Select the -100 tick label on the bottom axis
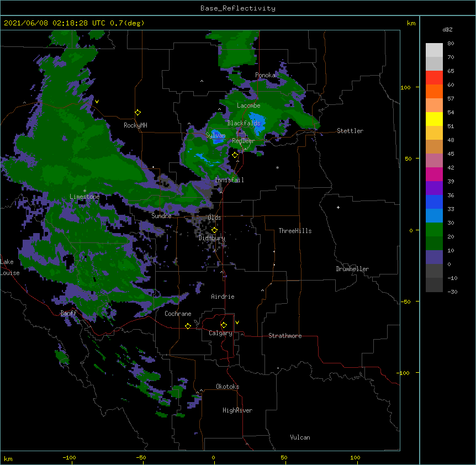Viewport: 476px width, 465px height. click(x=69, y=457)
